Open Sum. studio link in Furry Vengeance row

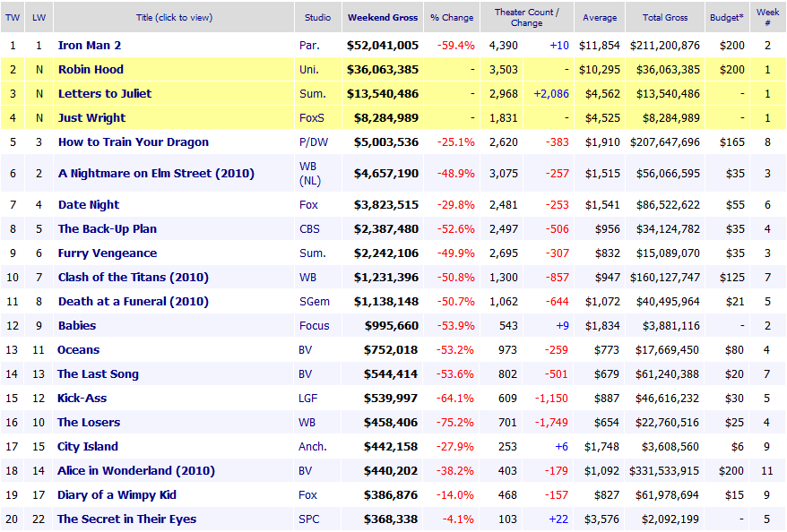(x=312, y=253)
